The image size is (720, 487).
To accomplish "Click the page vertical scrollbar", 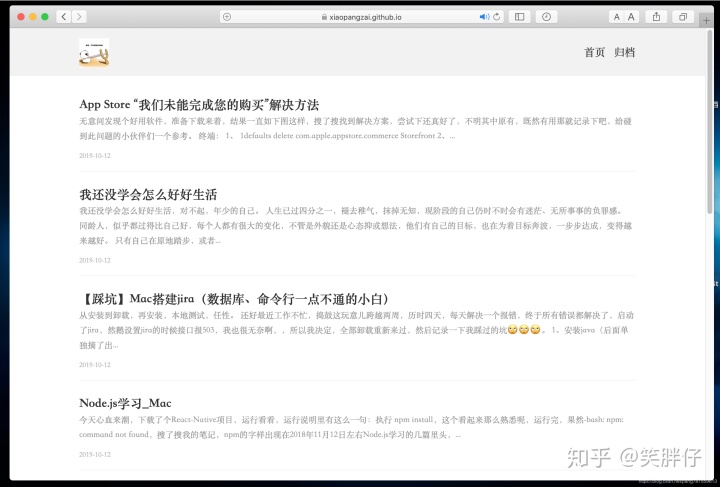I will coord(709,123).
